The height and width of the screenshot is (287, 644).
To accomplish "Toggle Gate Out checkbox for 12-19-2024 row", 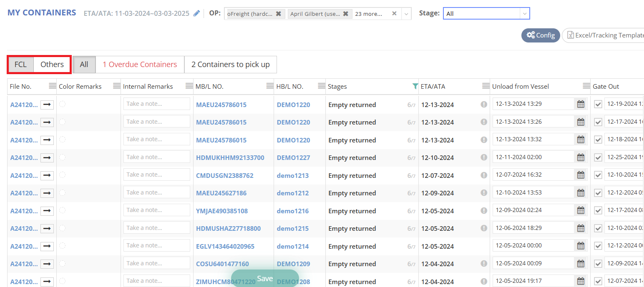I will [598, 104].
